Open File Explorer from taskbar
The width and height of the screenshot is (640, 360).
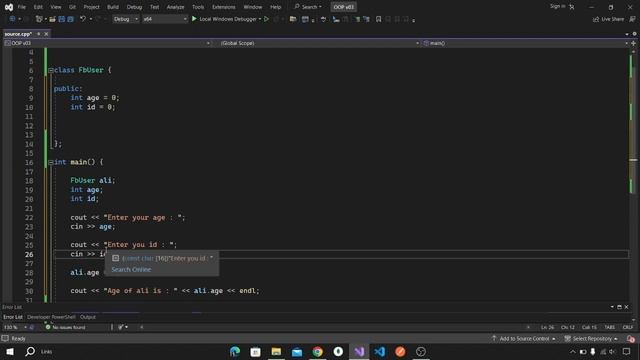pos(276,351)
